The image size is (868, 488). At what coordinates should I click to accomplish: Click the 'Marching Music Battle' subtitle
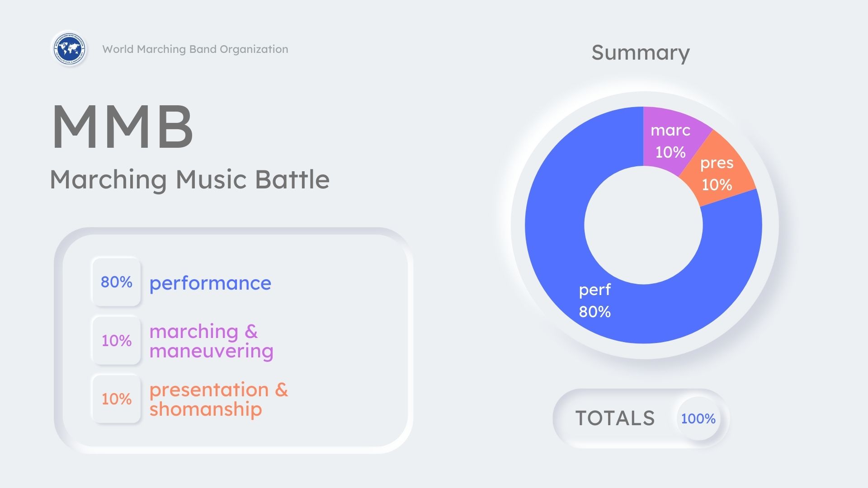pos(189,179)
